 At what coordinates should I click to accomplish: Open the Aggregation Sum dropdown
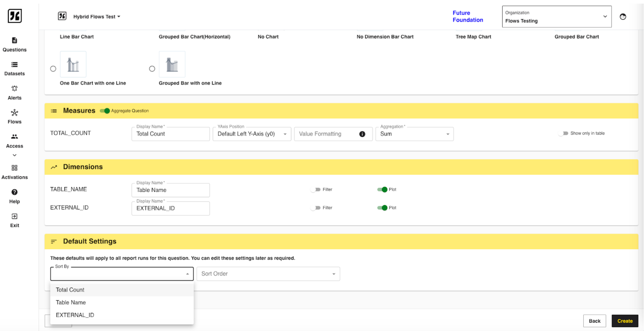(414, 134)
